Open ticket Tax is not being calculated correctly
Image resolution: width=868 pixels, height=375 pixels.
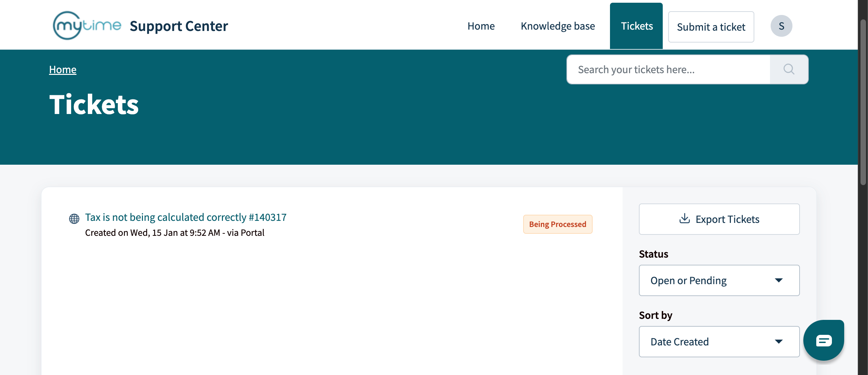186,217
